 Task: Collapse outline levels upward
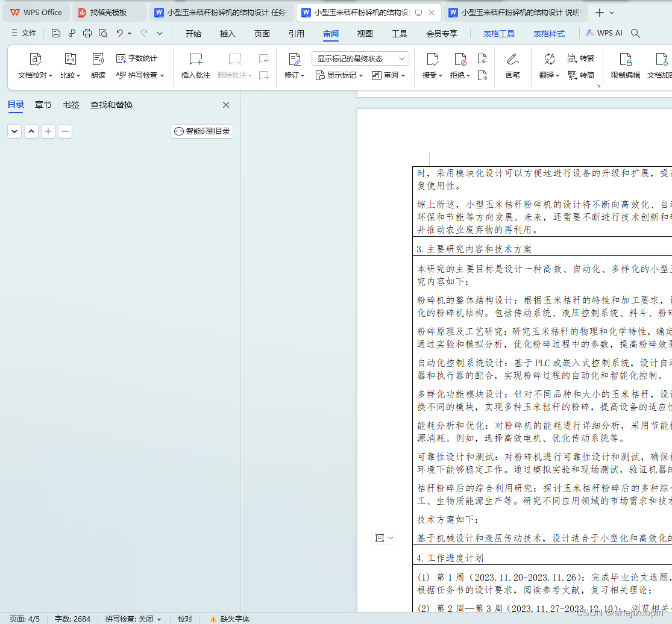(x=31, y=131)
